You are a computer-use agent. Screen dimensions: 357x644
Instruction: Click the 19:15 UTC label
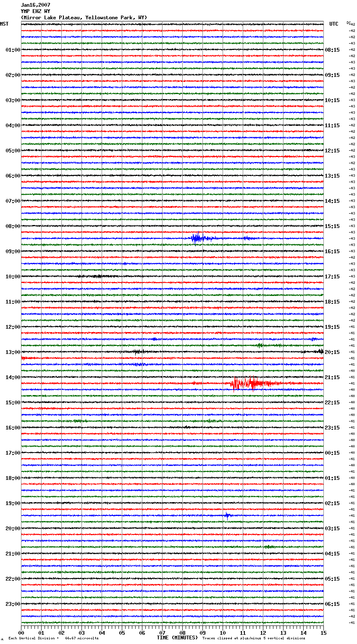click(x=332, y=327)
